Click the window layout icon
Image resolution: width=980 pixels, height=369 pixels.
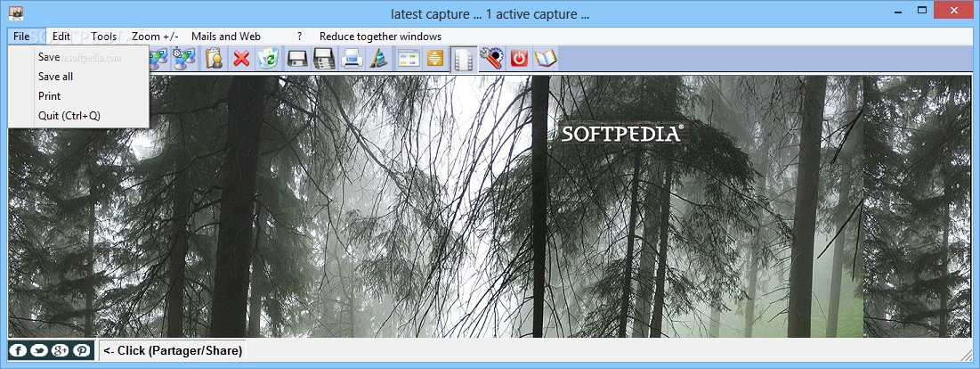click(x=408, y=59)
